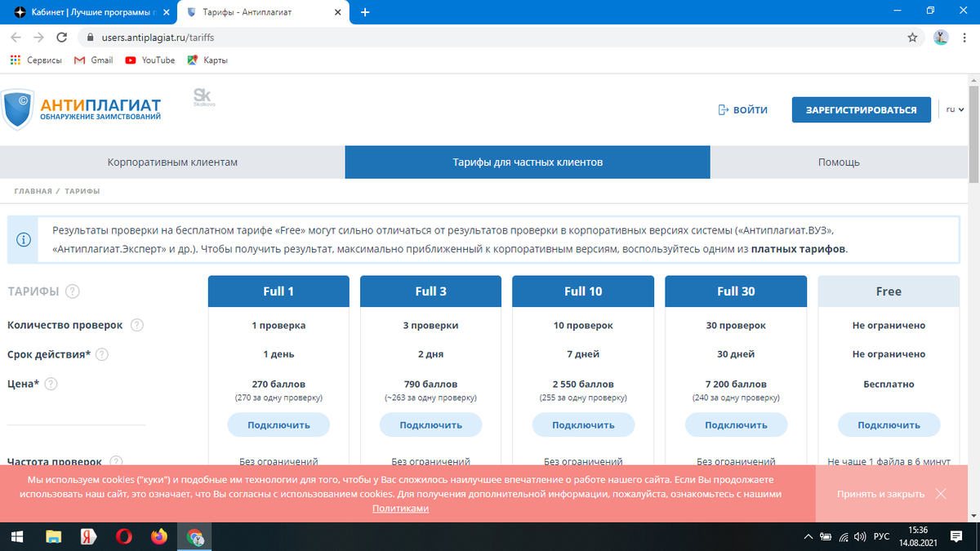Image resolution: width=980 pixels, height=551 pixels.
Task: Click the Full 30 tariff header
Action: 736,291
